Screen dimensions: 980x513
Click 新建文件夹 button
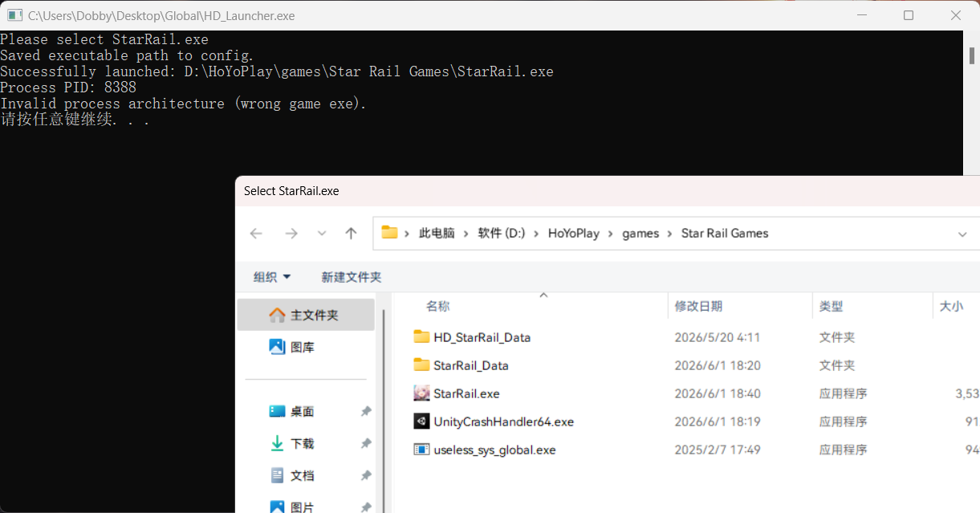point(352,277)
